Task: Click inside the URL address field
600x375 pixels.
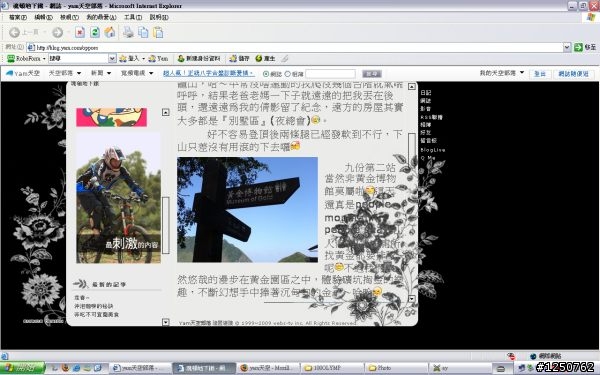Action: click(298, 47)
